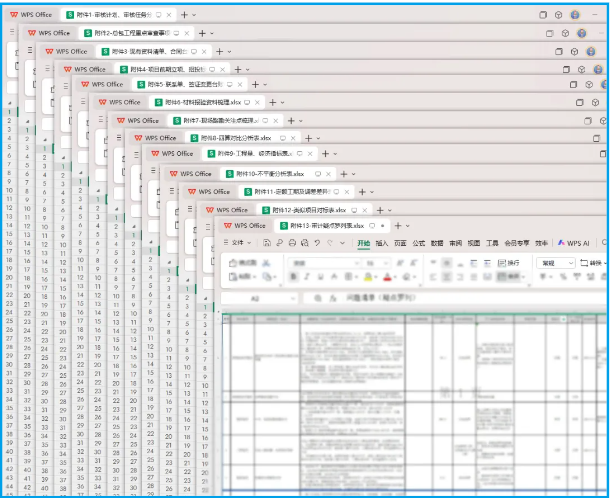Click the Print icon in quick access toolbar
This screenshot has width=612, height=498.
291,243
